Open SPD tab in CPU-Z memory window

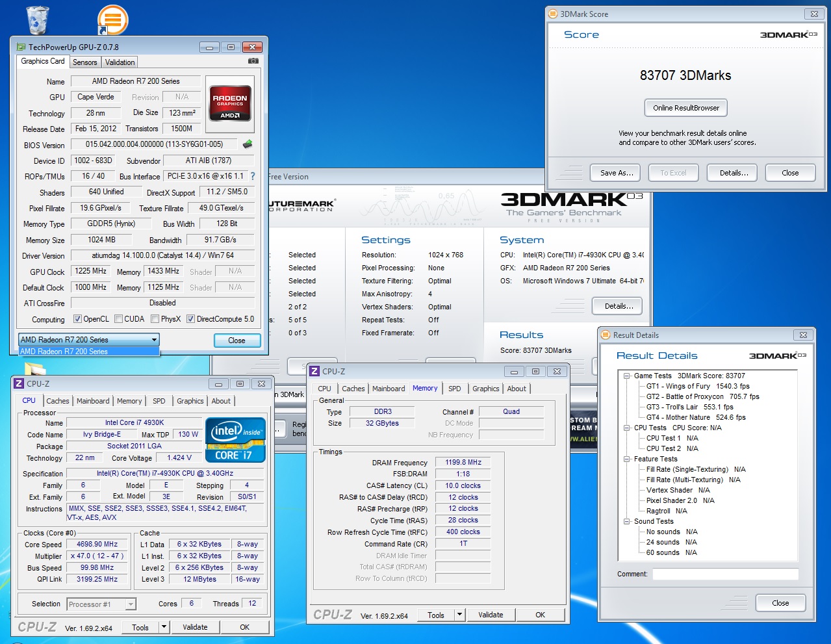(455, 389)
